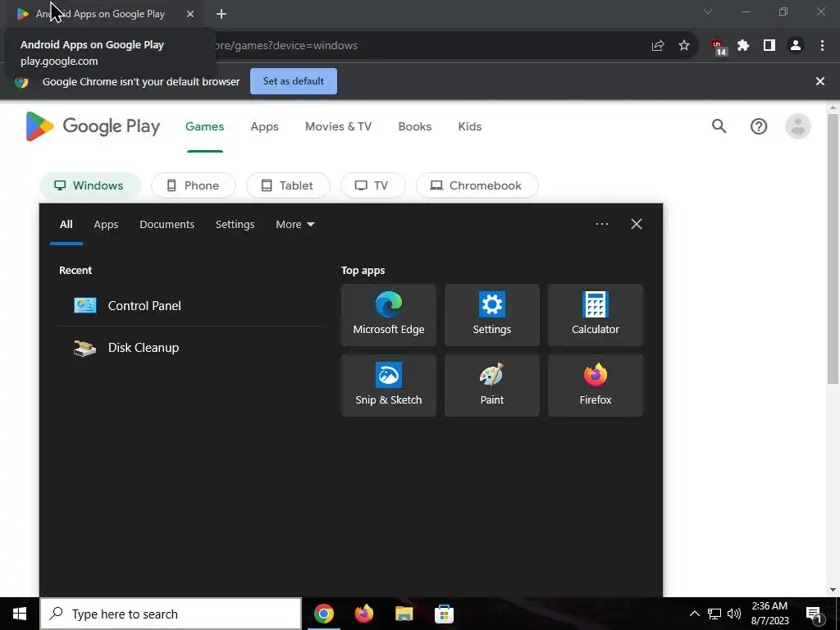Open the uBlock extension icon
This screenshot has height=630, width=840.
[719, 47]
